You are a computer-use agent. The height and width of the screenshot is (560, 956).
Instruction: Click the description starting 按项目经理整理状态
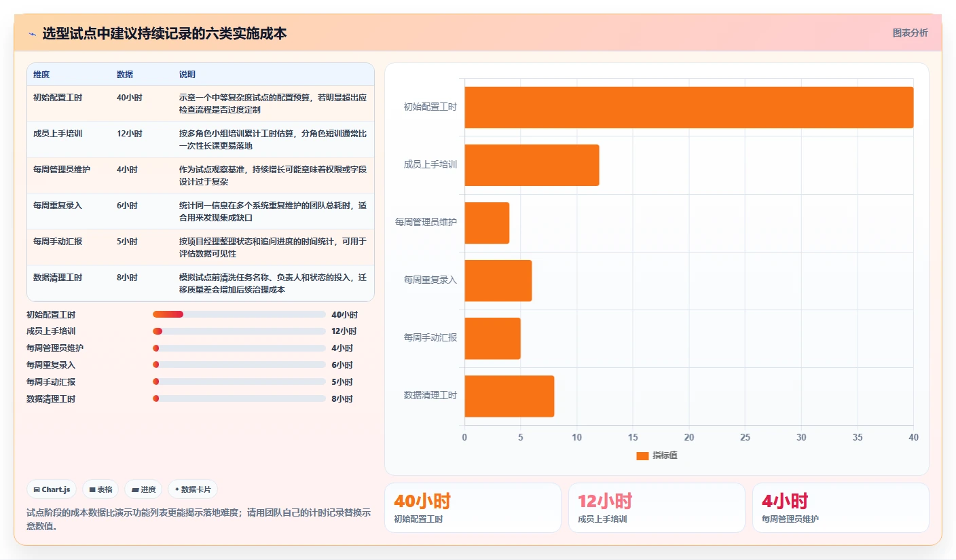pos(273,247)
